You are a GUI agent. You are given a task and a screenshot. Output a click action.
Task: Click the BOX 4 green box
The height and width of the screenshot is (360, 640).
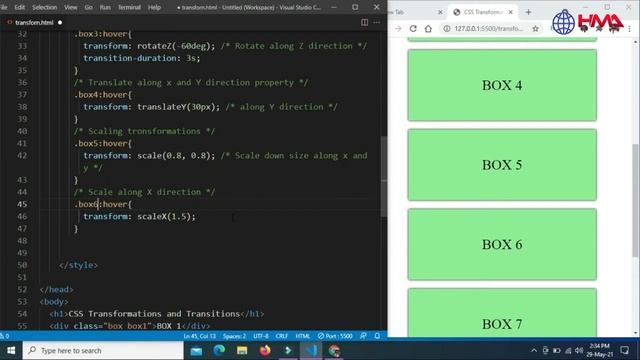click(502, 85)
